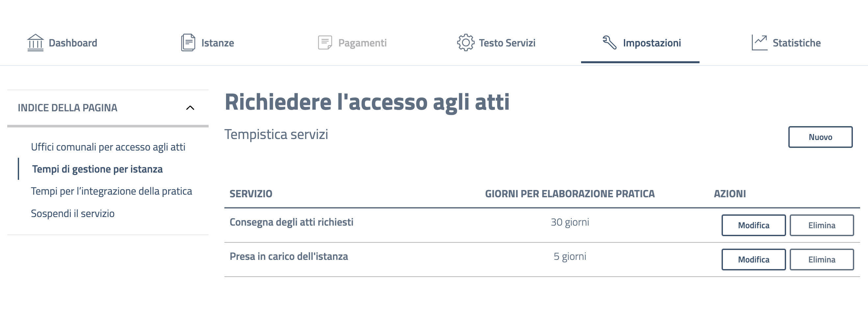The height and width of the screenshot is (330, 868).
Task: Toggle the Indice della pagina header
Action: 67,108
